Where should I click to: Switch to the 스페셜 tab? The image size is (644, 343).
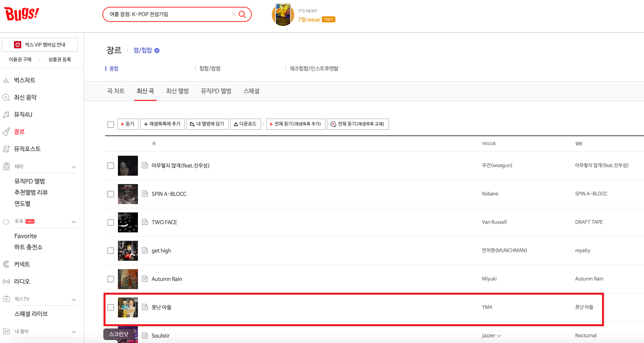coord(251,91)
